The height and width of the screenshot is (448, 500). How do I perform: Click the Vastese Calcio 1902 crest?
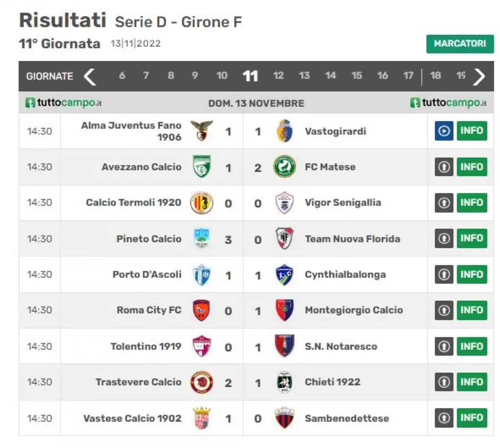(202, 418)
